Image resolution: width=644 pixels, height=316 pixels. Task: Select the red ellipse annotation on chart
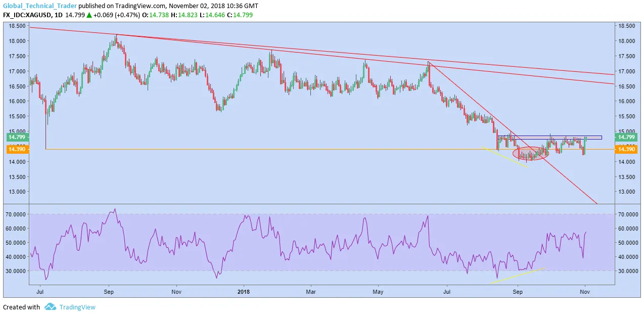pyautogui.click(x=530, y=153)
